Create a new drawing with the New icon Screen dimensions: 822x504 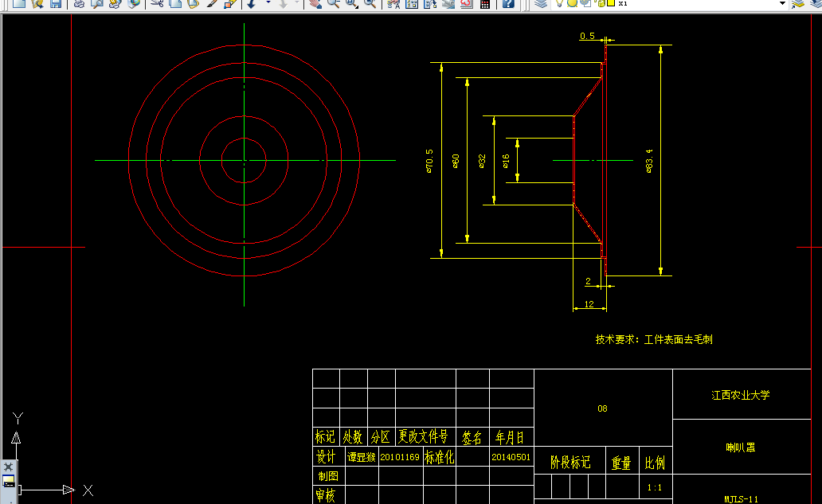pyautogui.click(x=19, y=4)
